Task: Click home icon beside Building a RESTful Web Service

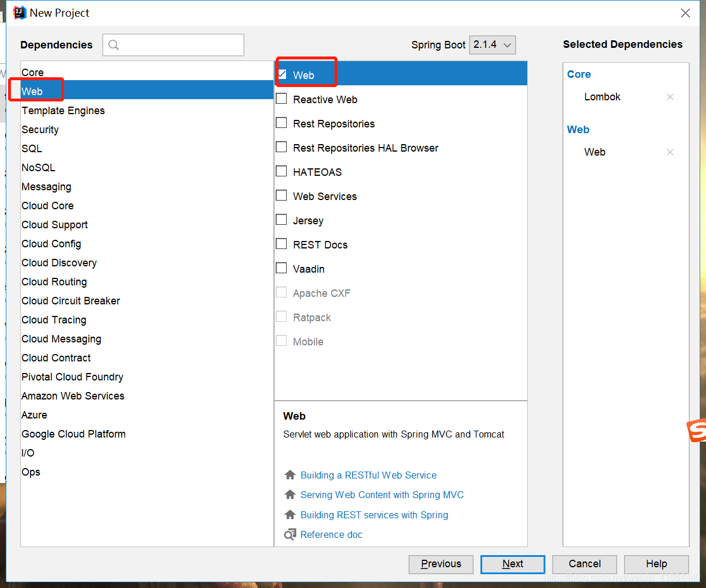Action: [x=290, y=475]
